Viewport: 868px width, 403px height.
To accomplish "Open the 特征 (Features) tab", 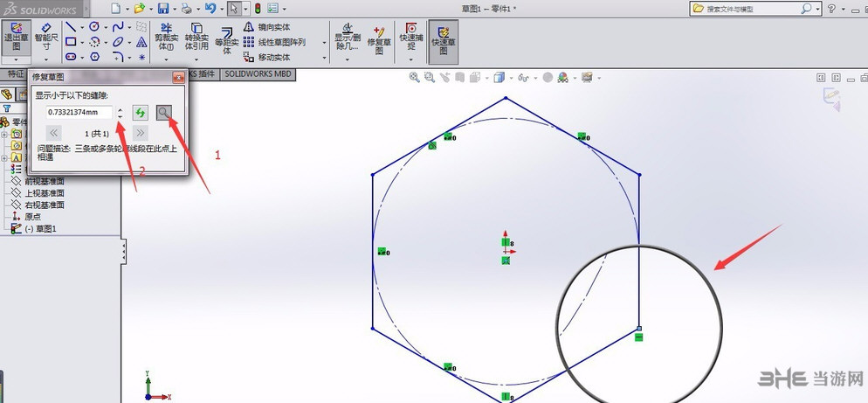I will point(15,73).
